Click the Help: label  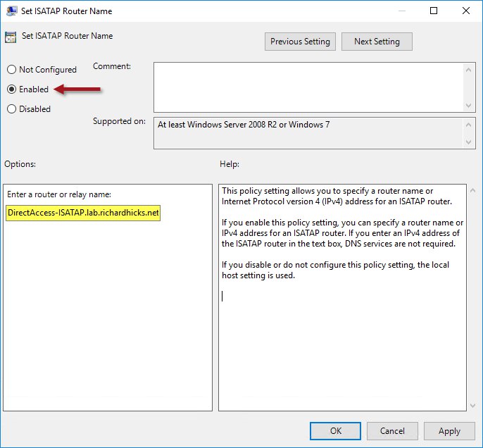230,164
